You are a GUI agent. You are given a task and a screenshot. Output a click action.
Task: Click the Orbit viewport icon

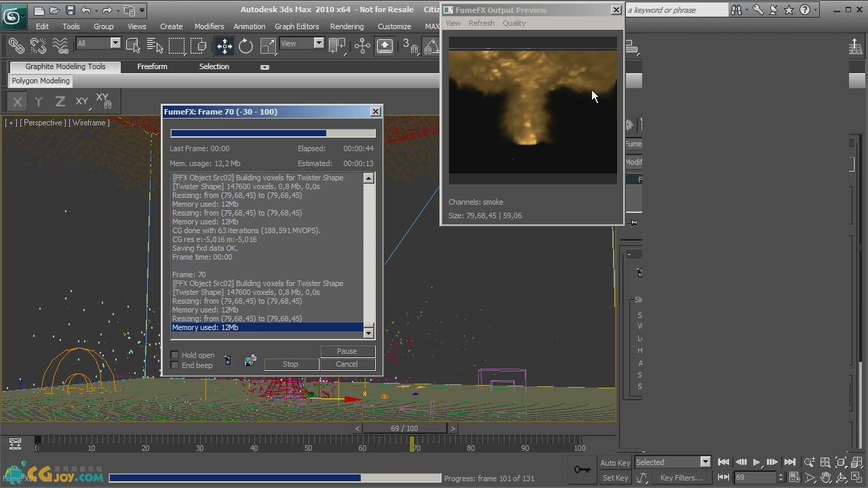click(841, 478)
